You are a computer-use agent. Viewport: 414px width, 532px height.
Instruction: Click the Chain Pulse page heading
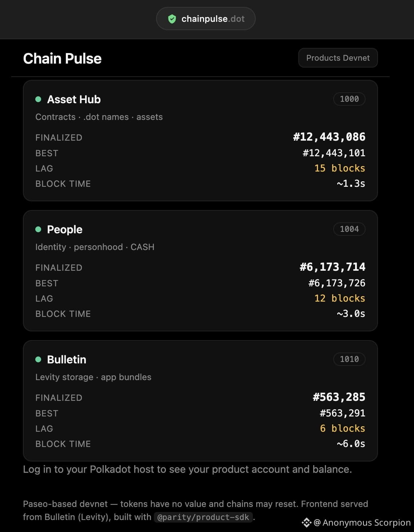[x=62, y=59]
